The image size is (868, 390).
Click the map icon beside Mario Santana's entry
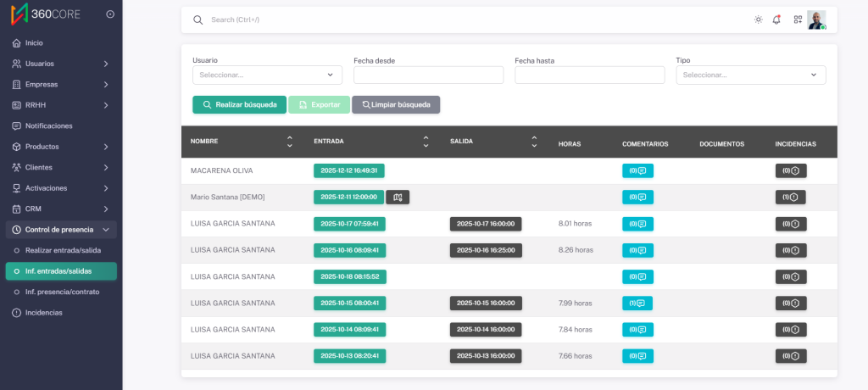[x=398, y=197]
